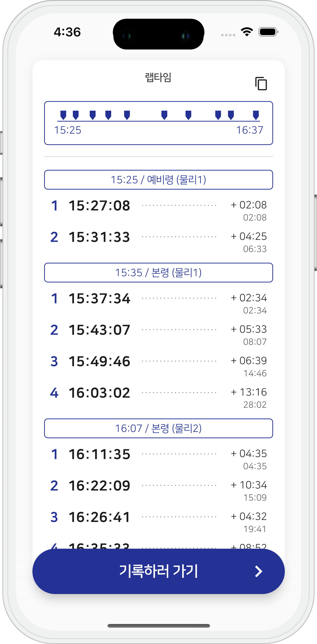Click the first timeline marker
317x644 pixels.
(x=63, y=115)
